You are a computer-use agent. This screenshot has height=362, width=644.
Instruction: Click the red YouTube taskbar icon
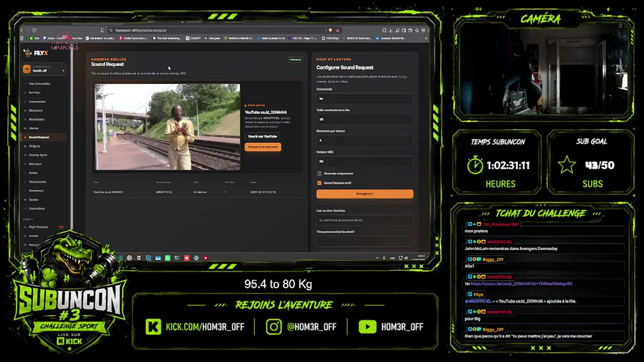[x=205, y=258]
